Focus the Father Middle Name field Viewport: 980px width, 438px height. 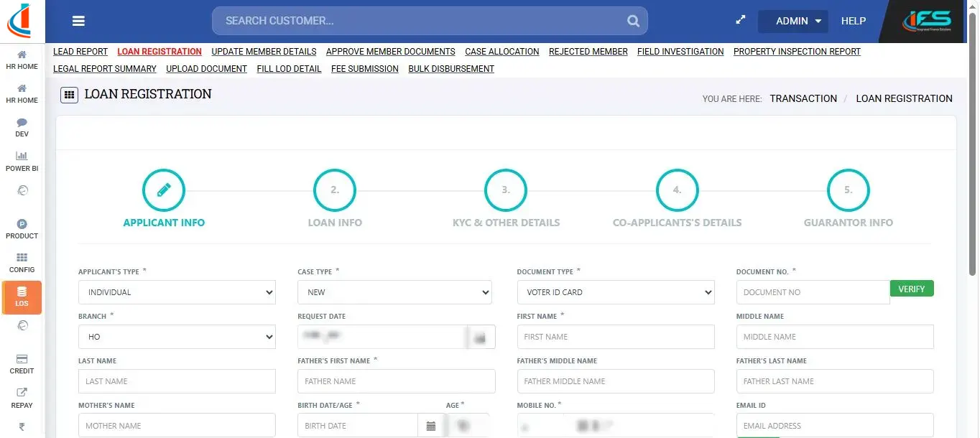616,381
